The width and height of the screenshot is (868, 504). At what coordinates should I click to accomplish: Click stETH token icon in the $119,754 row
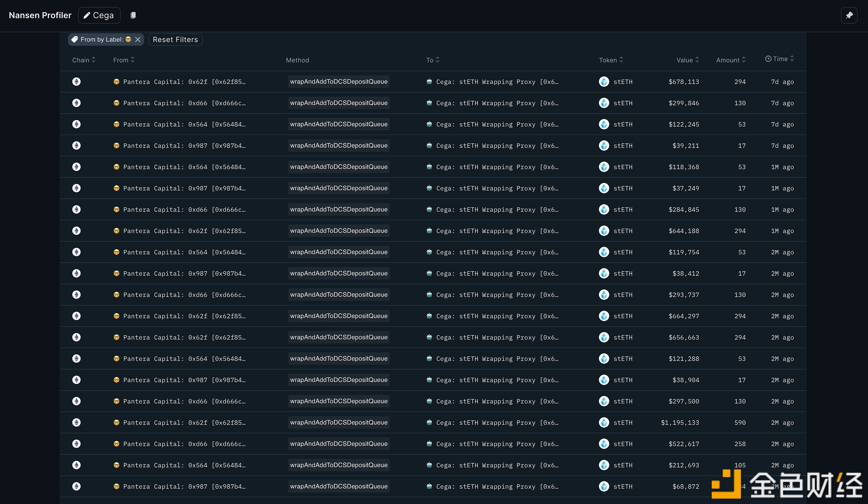pos(604,252)
